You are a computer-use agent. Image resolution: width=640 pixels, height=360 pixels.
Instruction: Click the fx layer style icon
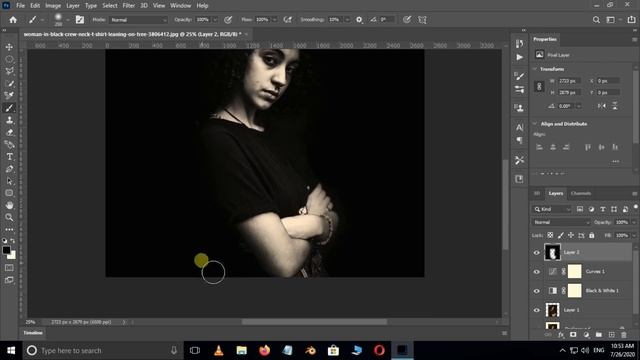pyautogui.click(x=561, y=335)
